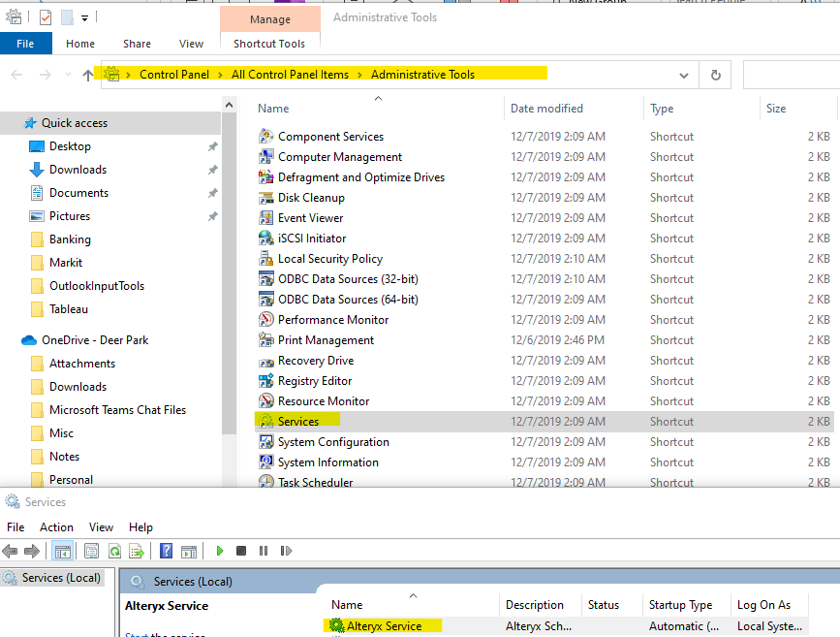Viewport: 840px width, 637px height.
Task: Select Services (Local) in the console tree
Action: 53,578
